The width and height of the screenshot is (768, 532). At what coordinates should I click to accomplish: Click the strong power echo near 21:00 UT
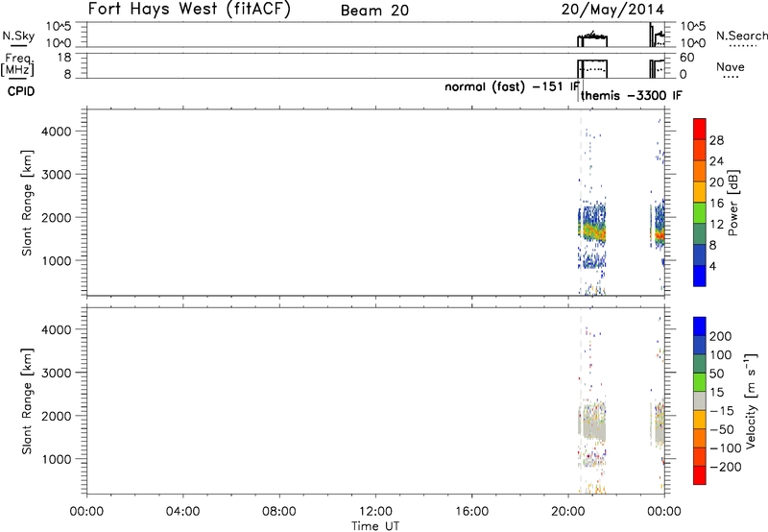(596, 231)
